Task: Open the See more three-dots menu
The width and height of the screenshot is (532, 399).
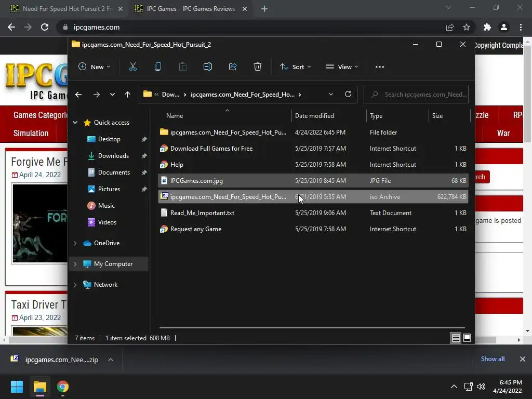Action: [x=380, y=67]
